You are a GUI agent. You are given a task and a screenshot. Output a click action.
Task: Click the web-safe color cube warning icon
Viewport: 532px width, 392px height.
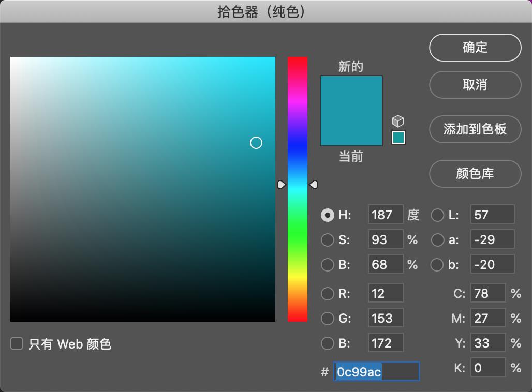[397, 122]
